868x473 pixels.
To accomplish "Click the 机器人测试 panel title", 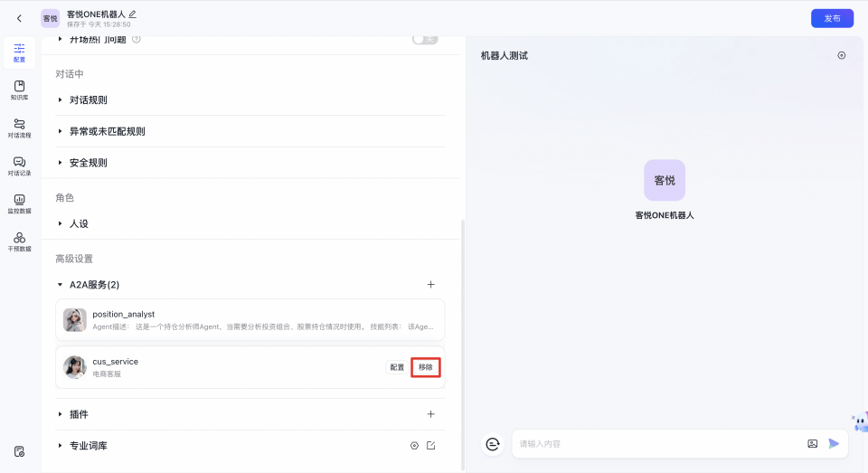I will tap(505, 55).
